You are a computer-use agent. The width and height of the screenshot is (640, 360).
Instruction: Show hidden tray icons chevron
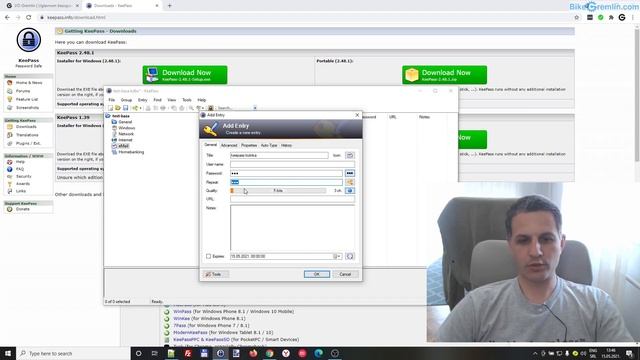[x=535, y=353]
